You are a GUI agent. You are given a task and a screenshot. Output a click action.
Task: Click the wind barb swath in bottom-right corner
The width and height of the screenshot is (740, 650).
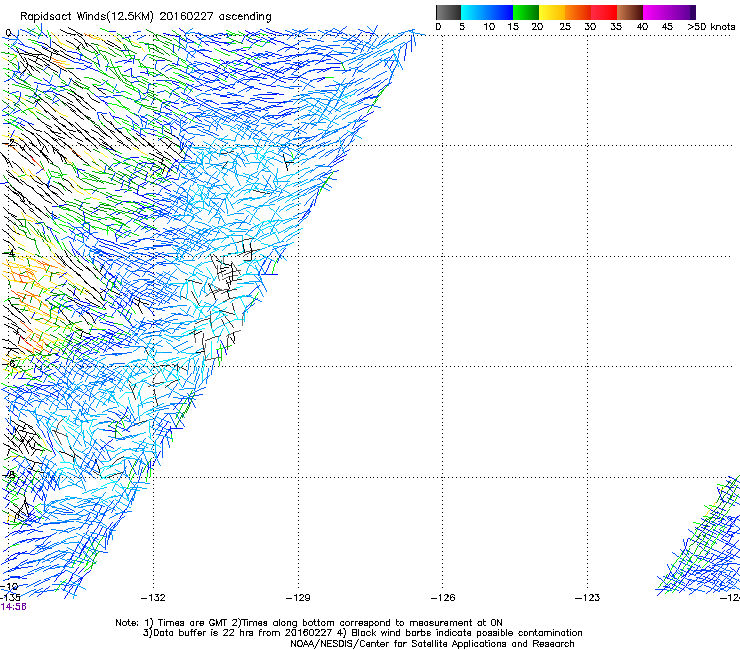pos(699,536)
